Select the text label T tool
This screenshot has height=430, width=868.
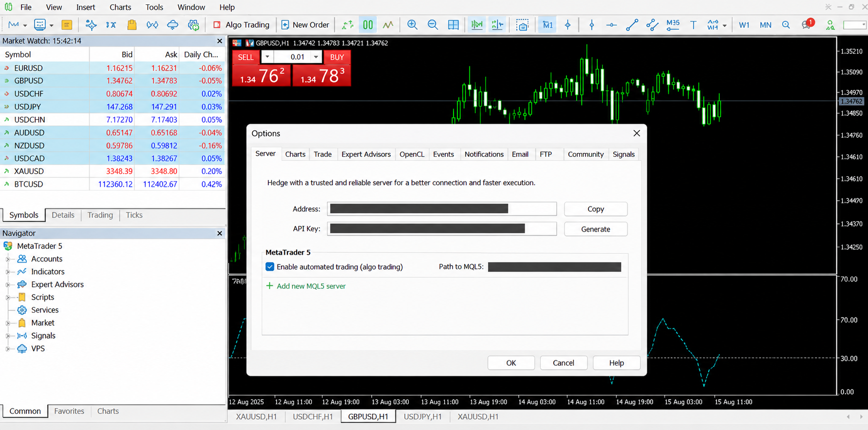693,25
